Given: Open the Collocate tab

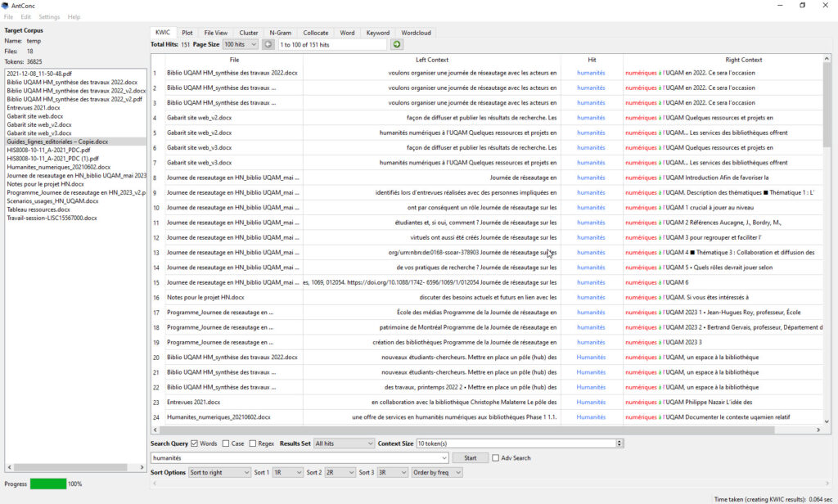Looking at the screenshot, I should point(316,33).
